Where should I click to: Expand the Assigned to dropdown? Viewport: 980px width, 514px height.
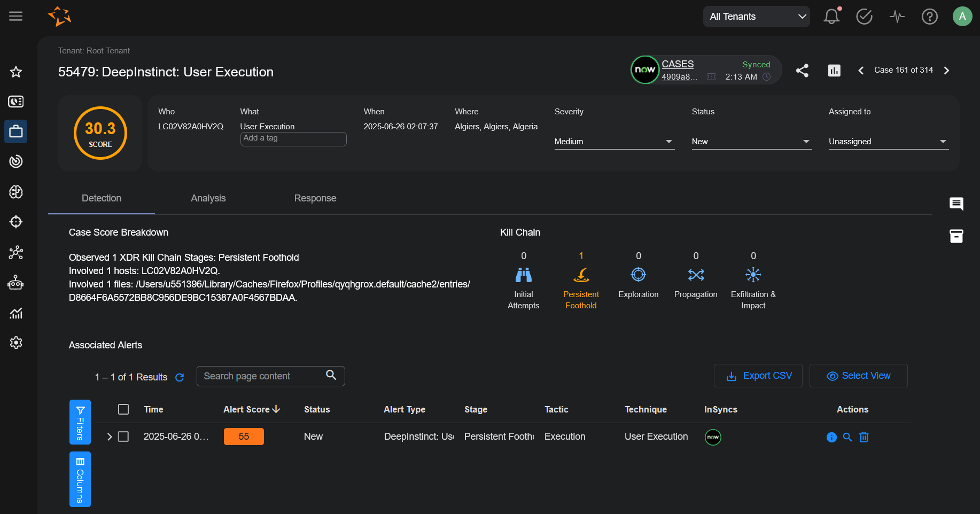pyautogui.click(x=888, y=142)
